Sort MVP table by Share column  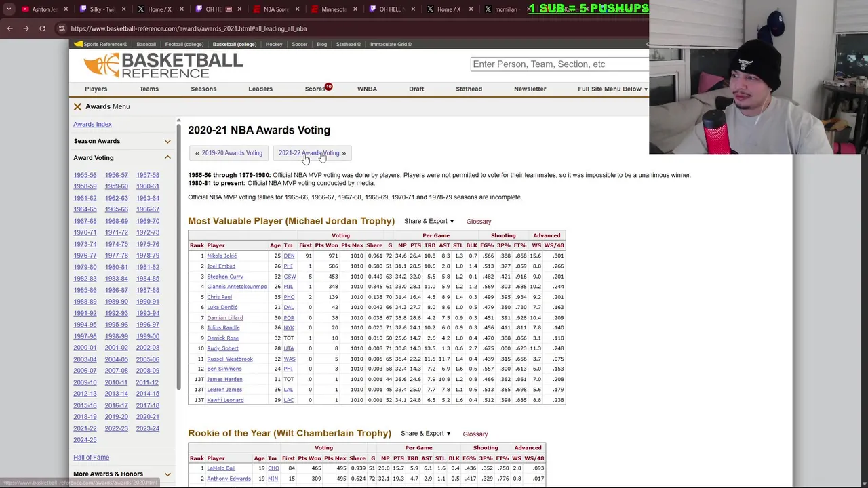(x=374, y=245)
